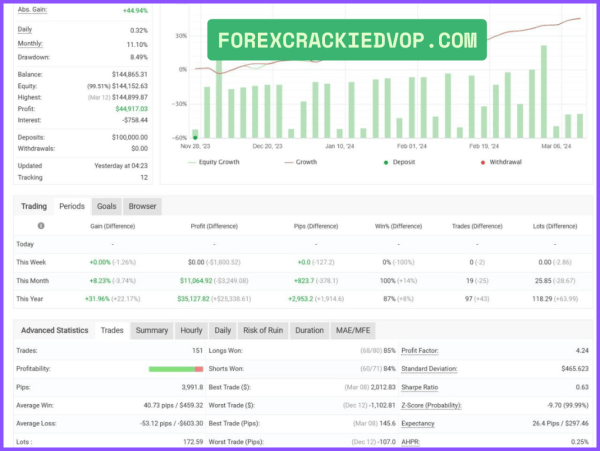Screen dimensions: 600x451
Task: Click the Nov 28, '23 axis date label
Action: [195, 146]
